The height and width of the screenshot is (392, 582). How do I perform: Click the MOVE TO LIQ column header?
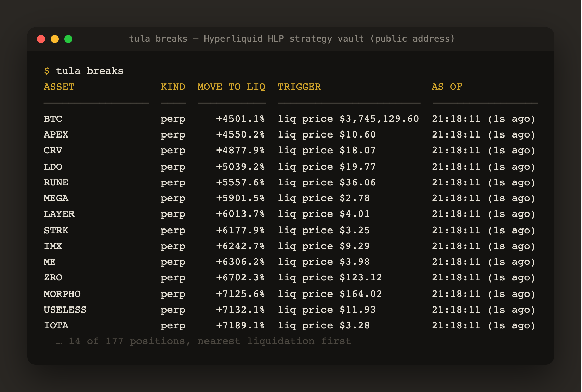[232, 87]
